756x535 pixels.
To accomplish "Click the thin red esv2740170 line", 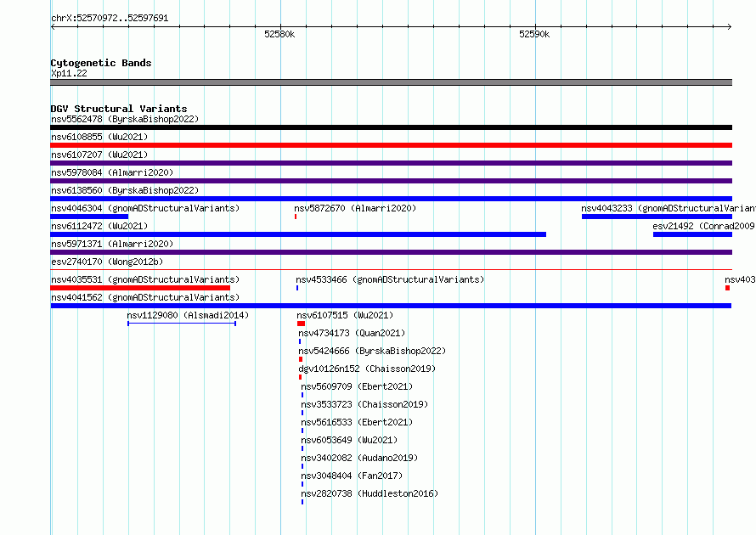I will coord(391,270).
